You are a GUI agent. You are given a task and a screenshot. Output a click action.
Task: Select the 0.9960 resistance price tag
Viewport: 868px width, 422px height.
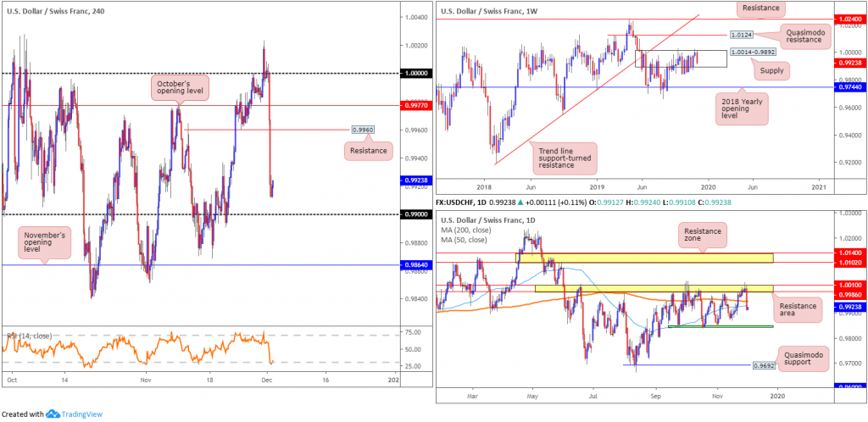(x=364, y=130)
